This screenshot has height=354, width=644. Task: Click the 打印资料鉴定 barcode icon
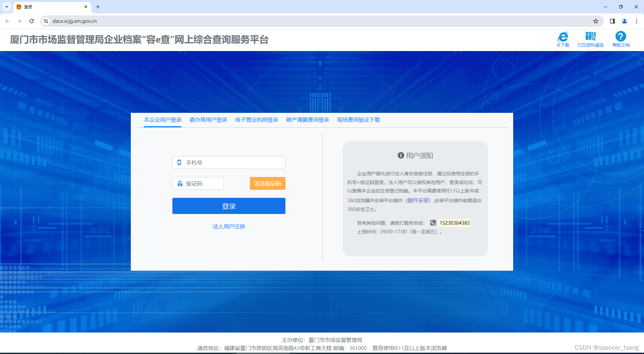(x=590, y=37)
